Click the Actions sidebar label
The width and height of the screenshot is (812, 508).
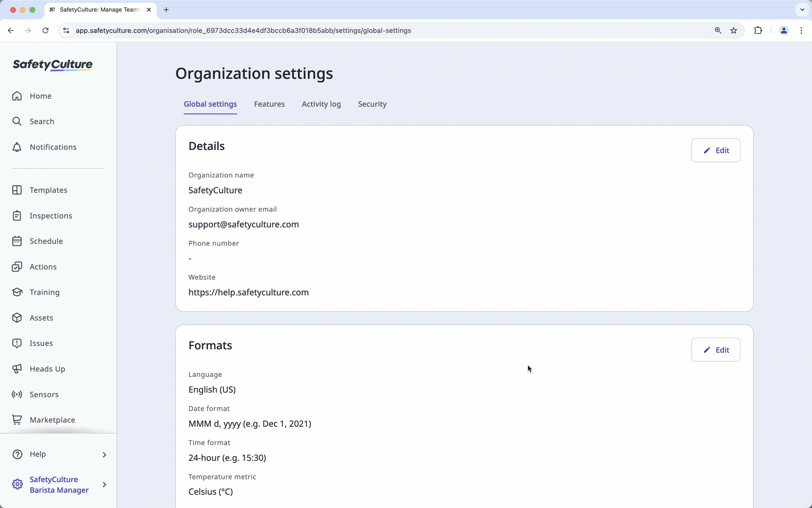pyautogui.click(x=43, y=267)
